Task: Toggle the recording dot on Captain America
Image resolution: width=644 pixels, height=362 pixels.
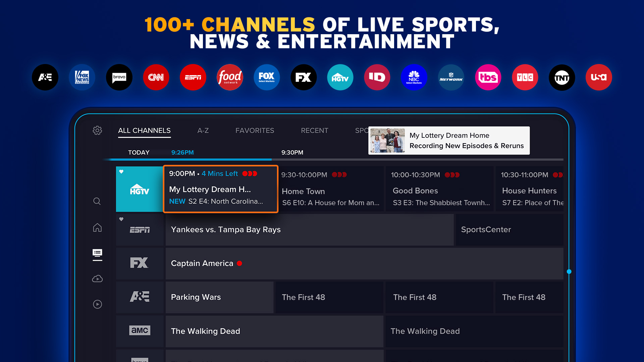Action: [x=239, y=263]
